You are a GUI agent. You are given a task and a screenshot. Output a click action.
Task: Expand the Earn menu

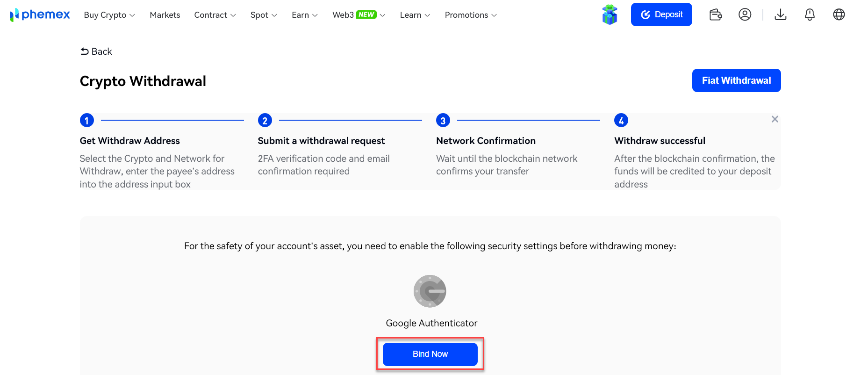(x=305, y=15)
